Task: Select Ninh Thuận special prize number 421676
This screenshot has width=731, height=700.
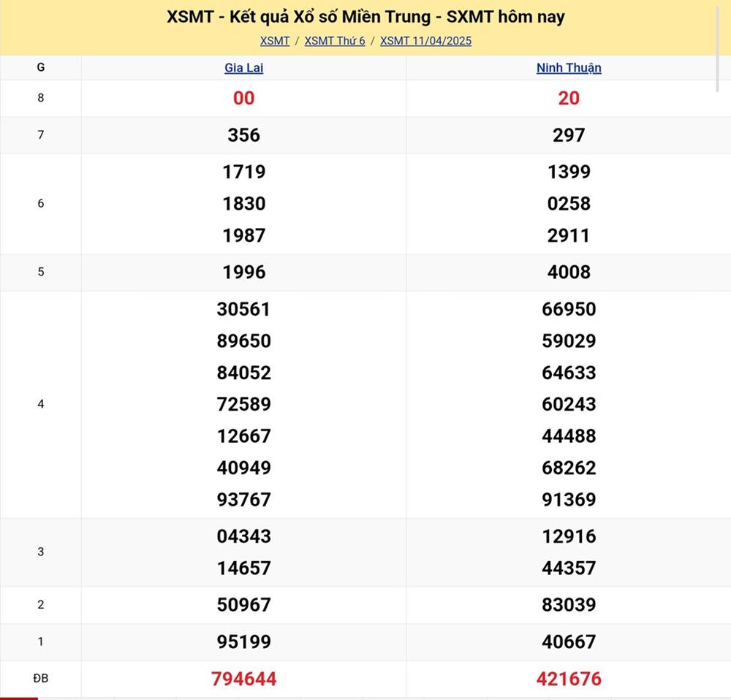Action: [569, 679]
